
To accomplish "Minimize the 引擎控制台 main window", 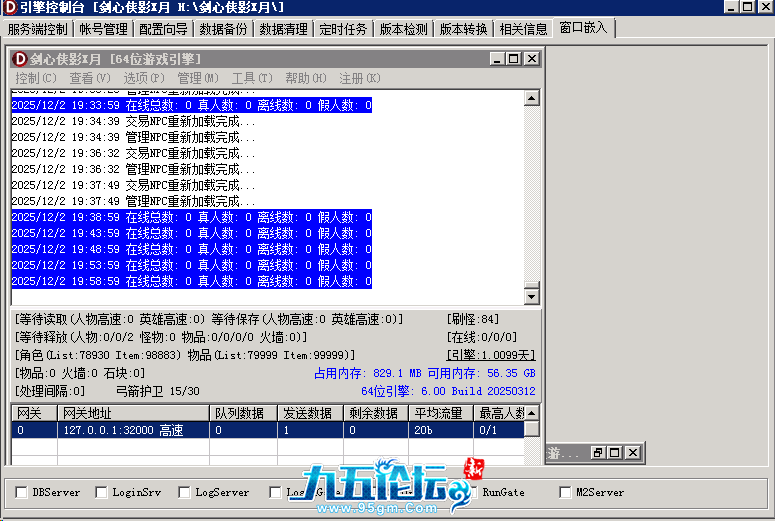I will [732, 6].
